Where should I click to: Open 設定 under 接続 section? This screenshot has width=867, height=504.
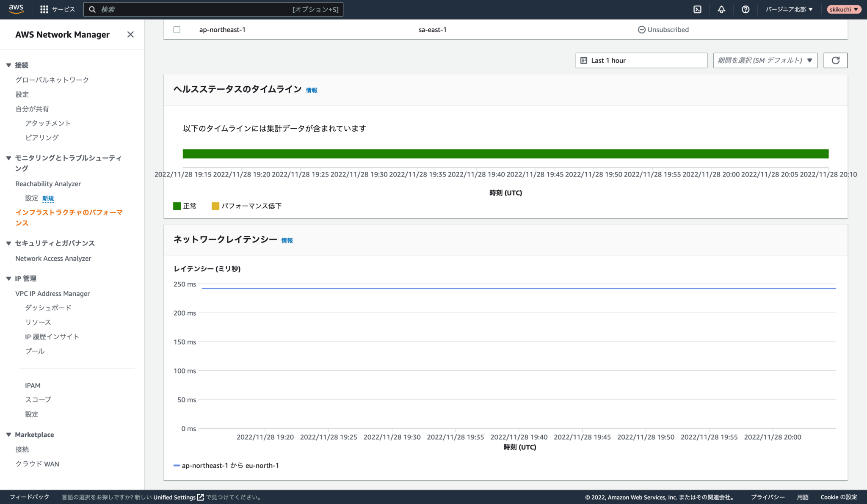(22, 94)
